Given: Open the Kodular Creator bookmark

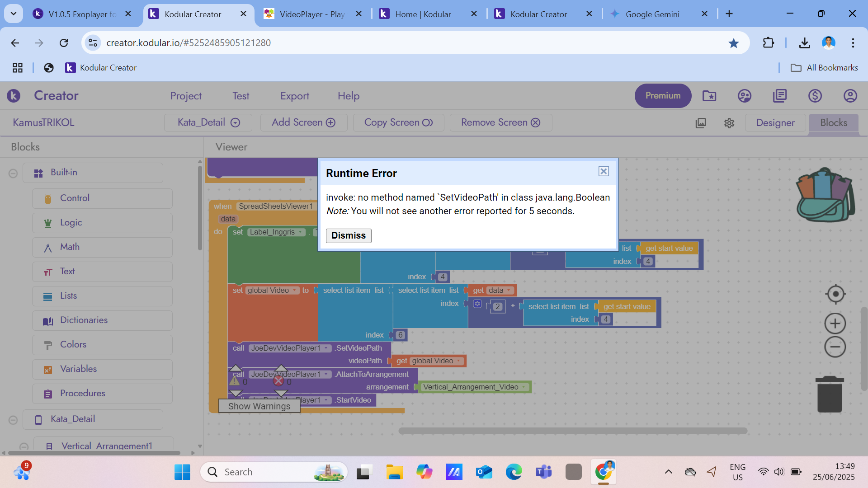Looking at the screenshot, I should [x=101, y=68].
